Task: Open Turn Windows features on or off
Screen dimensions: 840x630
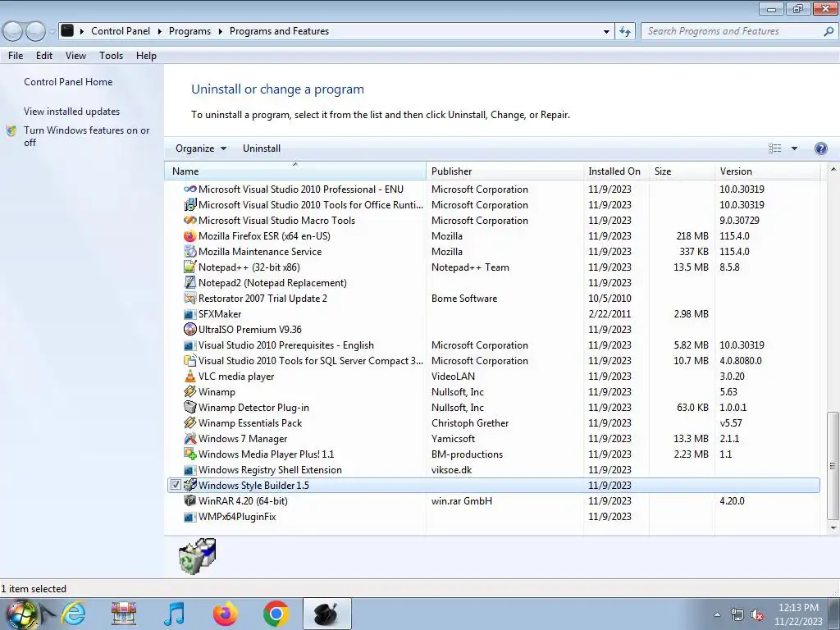Action: [x=86, y=136]
